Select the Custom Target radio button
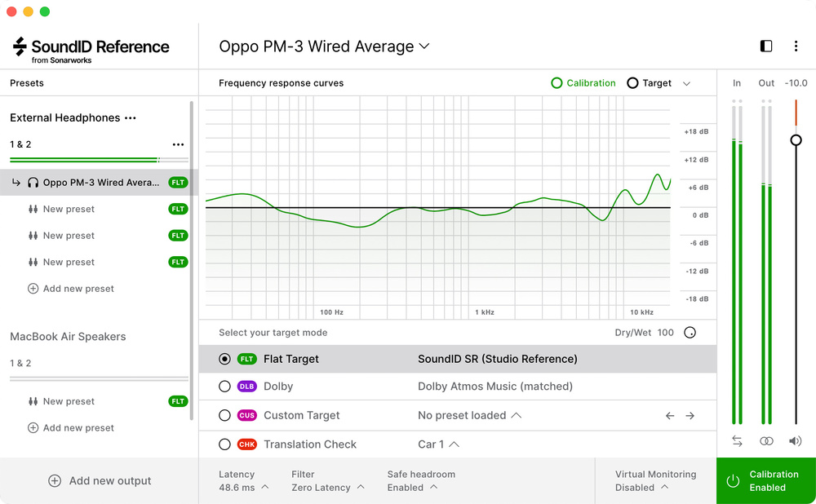Screen dimensions: 816x504 click(x=225, y=416)
